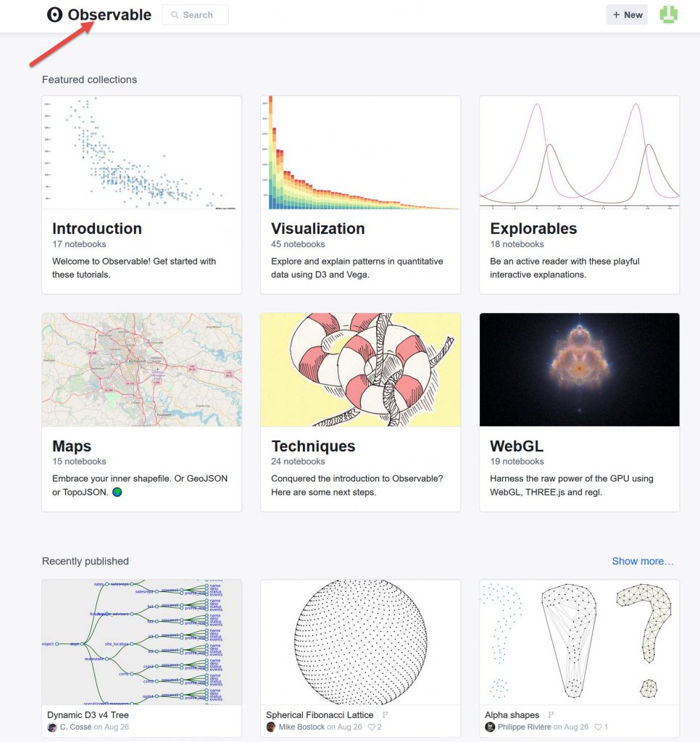700x742 pixels.
Task: Click the magnifier icon in search box
Action: coord(175,15)
